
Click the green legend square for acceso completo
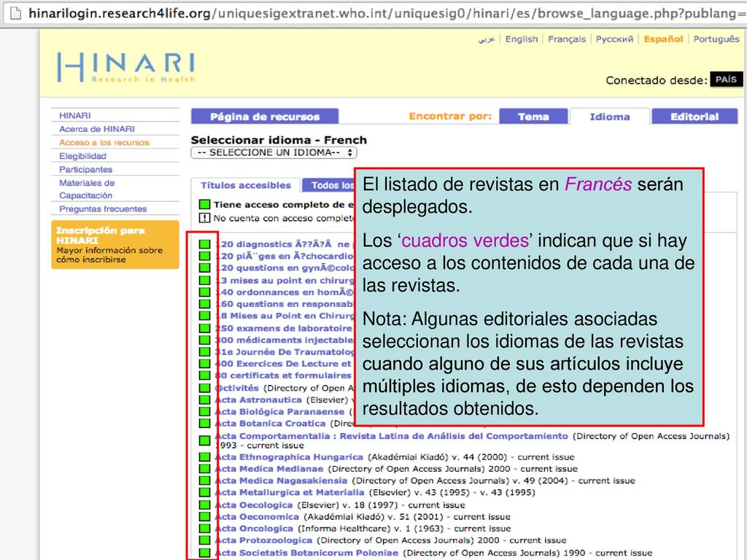tap(204, 204)
